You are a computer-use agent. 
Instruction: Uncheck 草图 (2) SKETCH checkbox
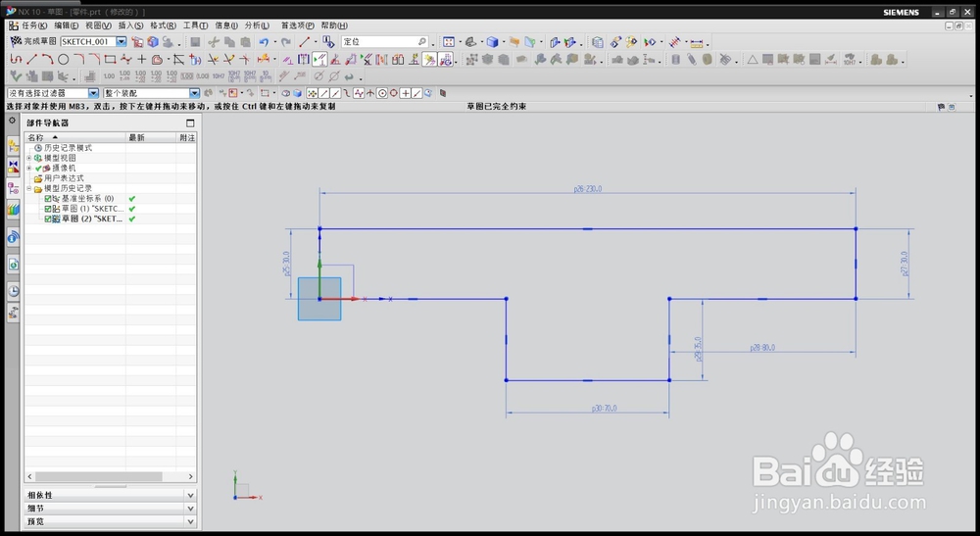48,219
